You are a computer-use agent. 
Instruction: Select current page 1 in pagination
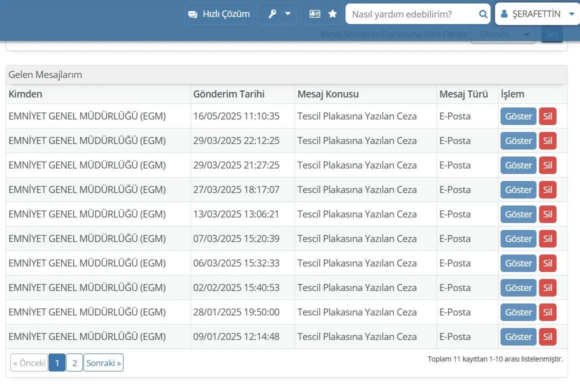pyautogui.click(x=57, y=363)
